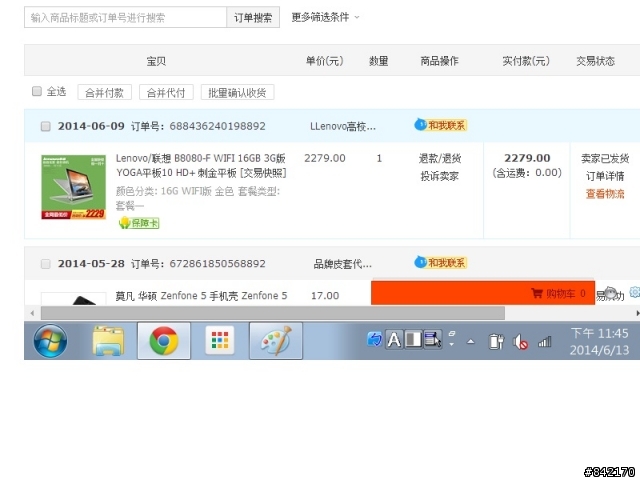
Task: Open the LLenovo seller shop link
Action: 343,126
